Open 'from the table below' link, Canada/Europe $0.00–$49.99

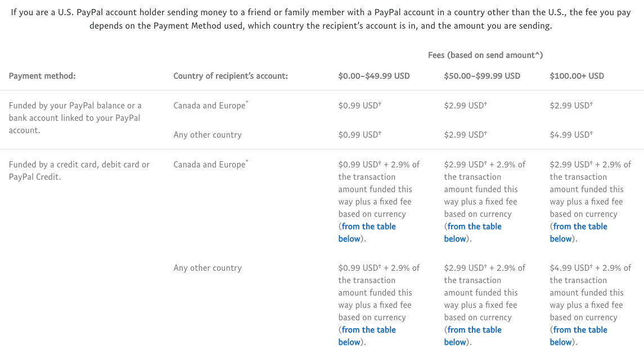[x=367, y=233]
